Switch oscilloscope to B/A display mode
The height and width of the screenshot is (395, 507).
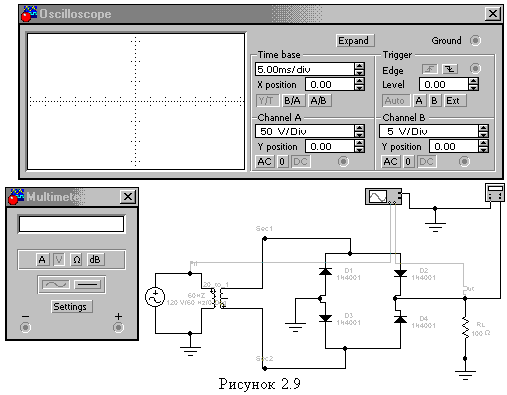pos(293,101)
